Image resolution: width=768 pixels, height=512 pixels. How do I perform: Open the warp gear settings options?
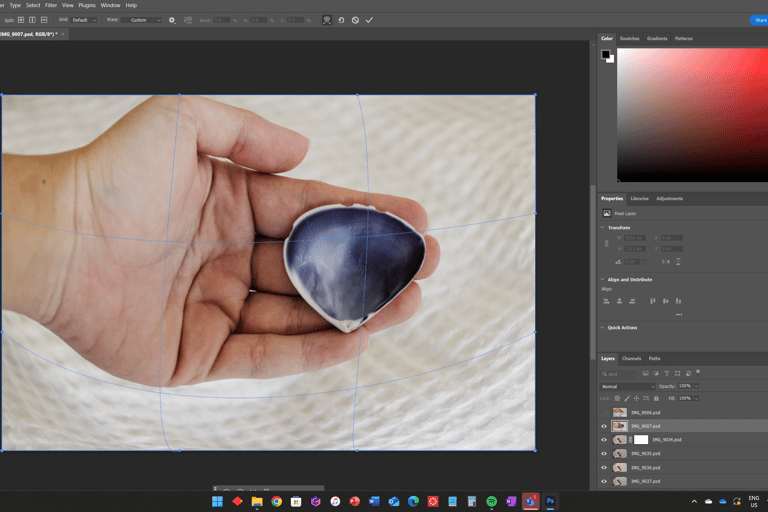172,20
